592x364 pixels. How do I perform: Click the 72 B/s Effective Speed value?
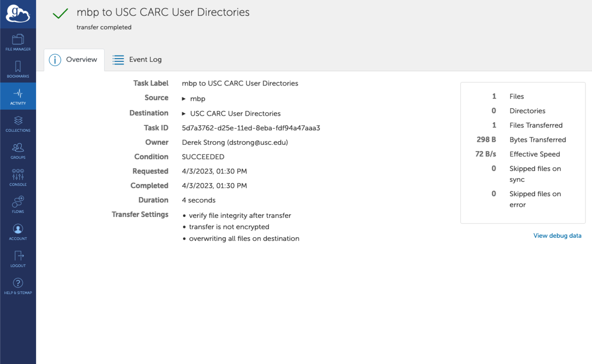point(486,154)
